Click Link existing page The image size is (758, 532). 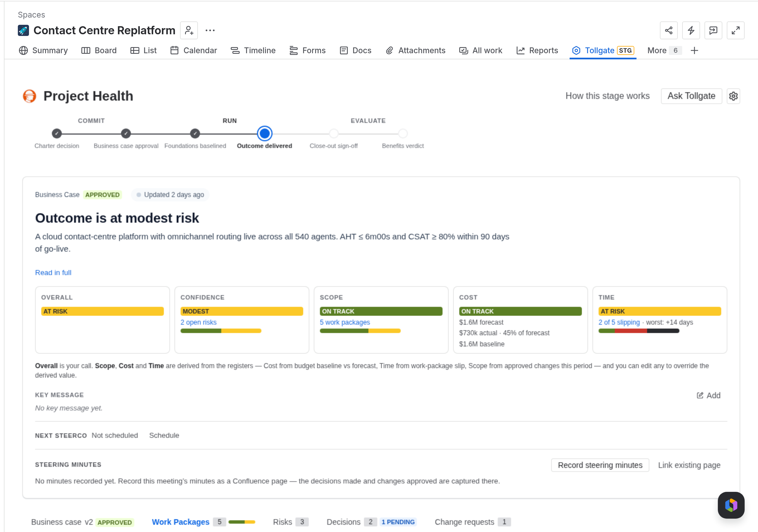click(x=689, y=465)
